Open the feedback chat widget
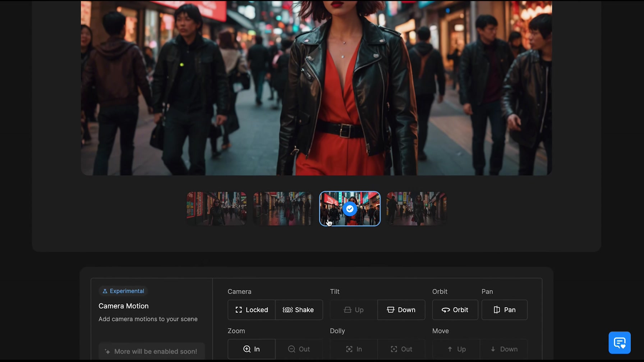The image size is (644, 362). pos(620,343)
